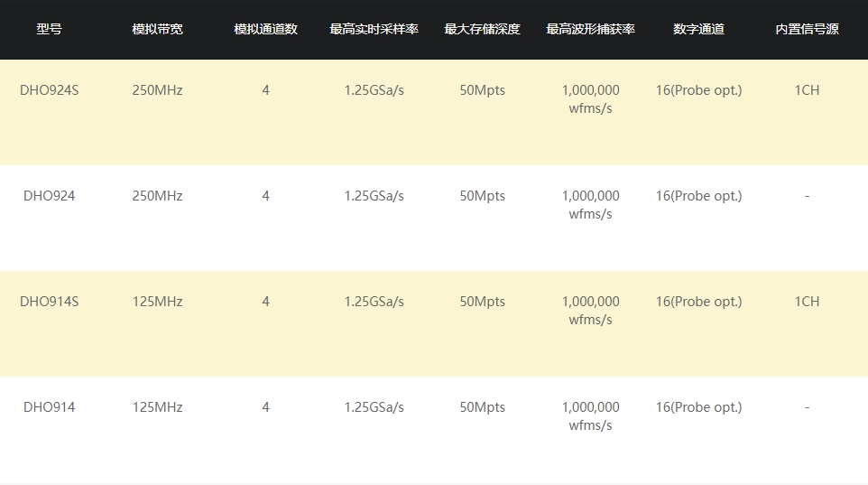Screen dimensions: 868x485
Task: Click the 型号 column header
Action: (50, 29)
